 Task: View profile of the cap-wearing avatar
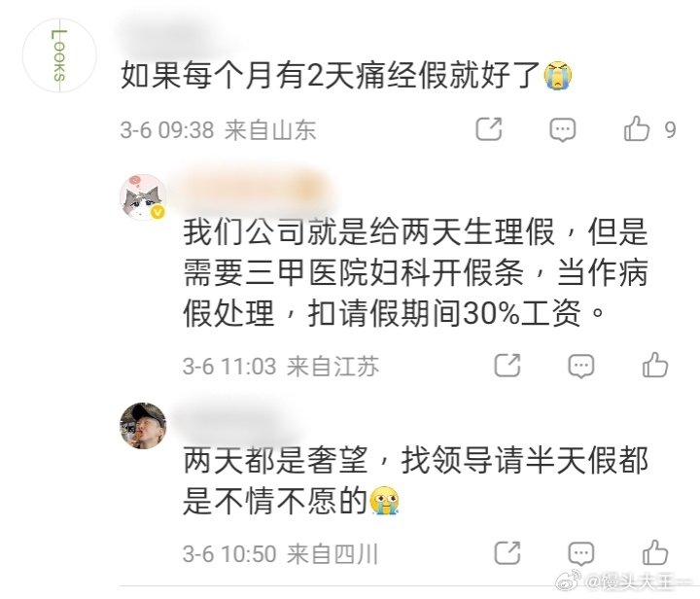[x=143, y=426]
